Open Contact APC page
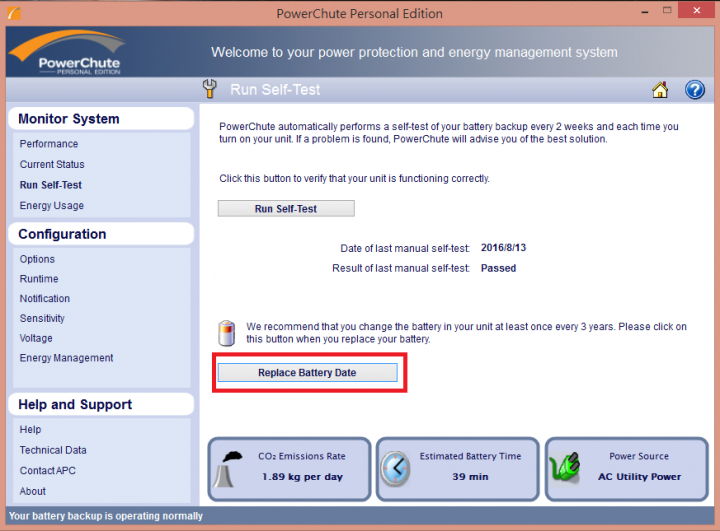Screen dimensions: 720x531 [x=47, y=471]
